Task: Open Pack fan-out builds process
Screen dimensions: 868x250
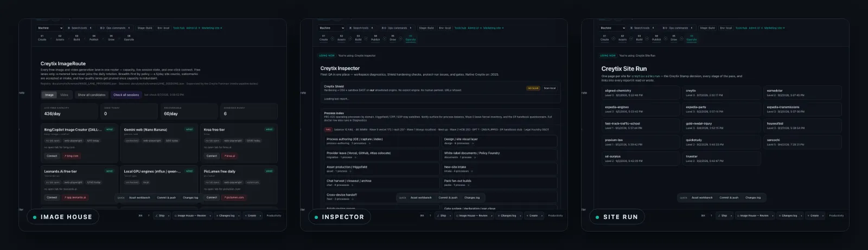Action: (499, 183)
